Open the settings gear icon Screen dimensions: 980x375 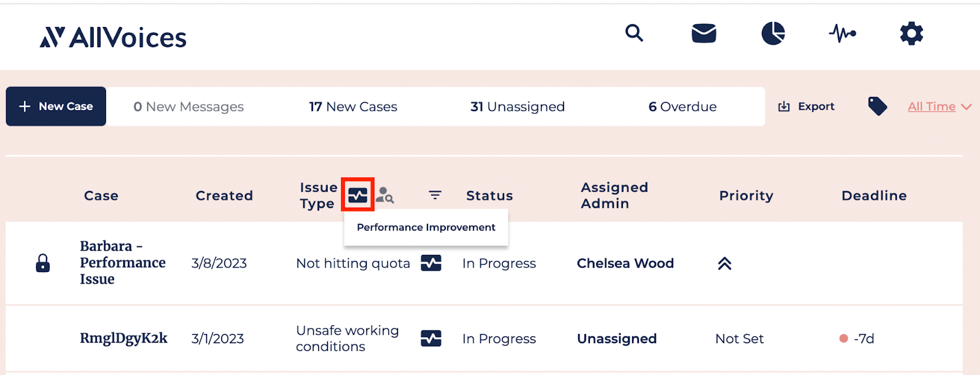[911, 33]
